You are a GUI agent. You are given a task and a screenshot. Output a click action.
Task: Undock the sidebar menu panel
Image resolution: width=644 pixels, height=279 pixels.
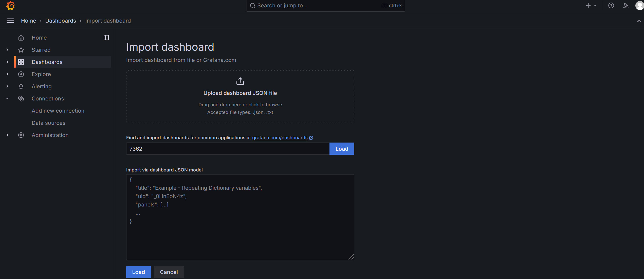[x=106, y=38]
